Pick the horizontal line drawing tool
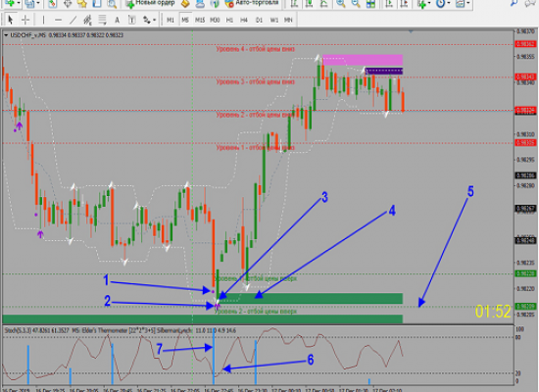539x392 pixels. tap(58, 20)
